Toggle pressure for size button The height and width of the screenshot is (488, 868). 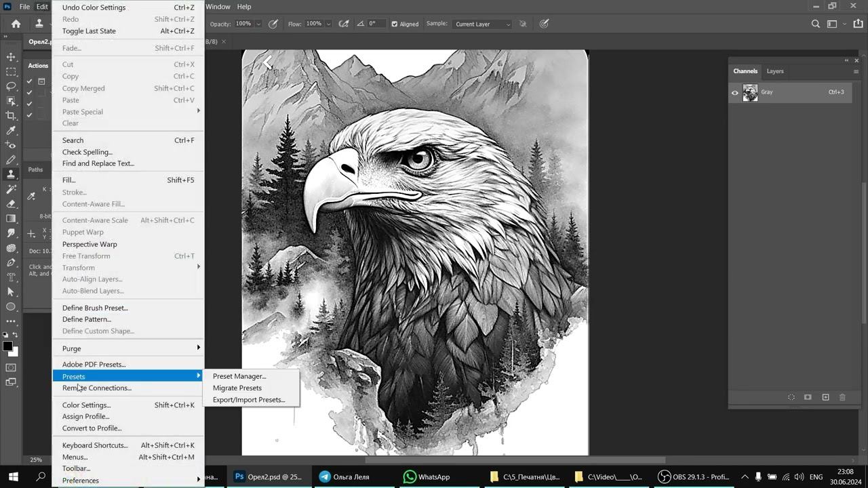coord(544,24)
